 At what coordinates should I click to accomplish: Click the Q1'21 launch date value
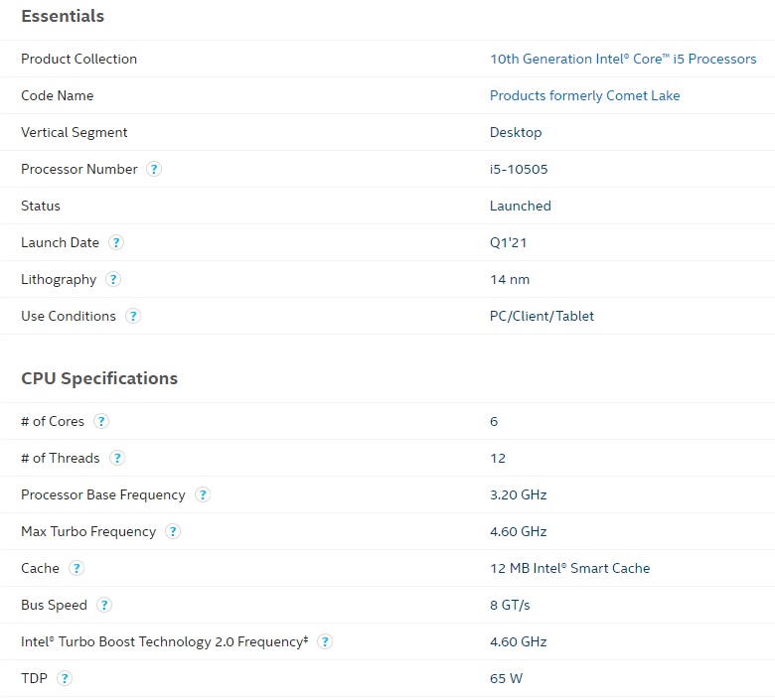tap(509, 242)
